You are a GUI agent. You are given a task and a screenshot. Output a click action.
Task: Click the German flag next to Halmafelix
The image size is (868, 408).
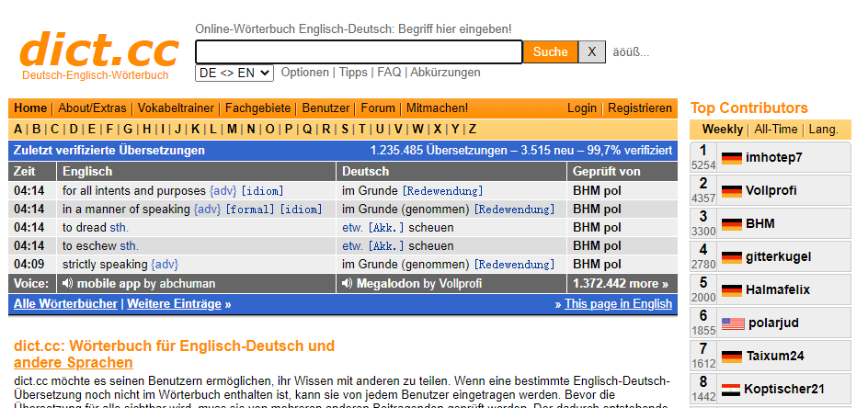(732, 290)
